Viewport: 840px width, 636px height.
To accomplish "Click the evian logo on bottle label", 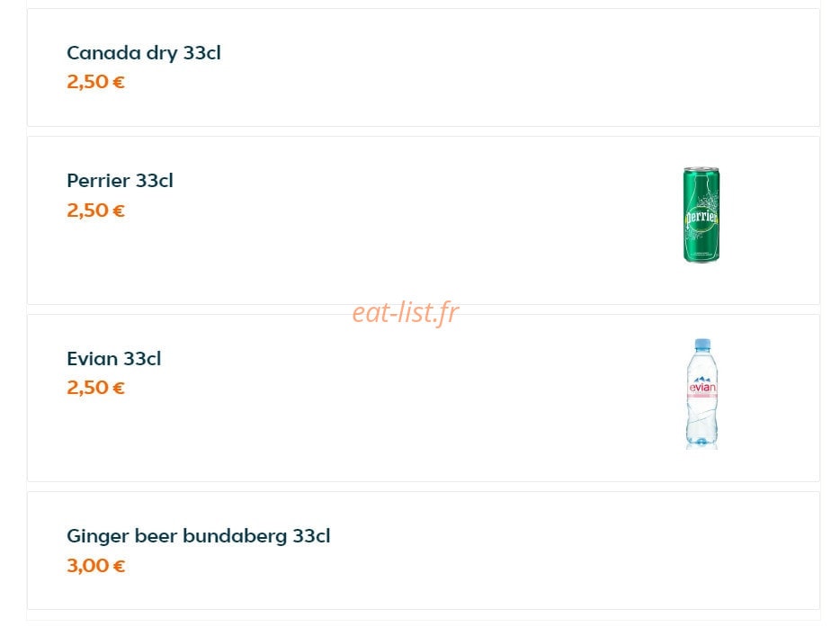I will click(702, 386).
